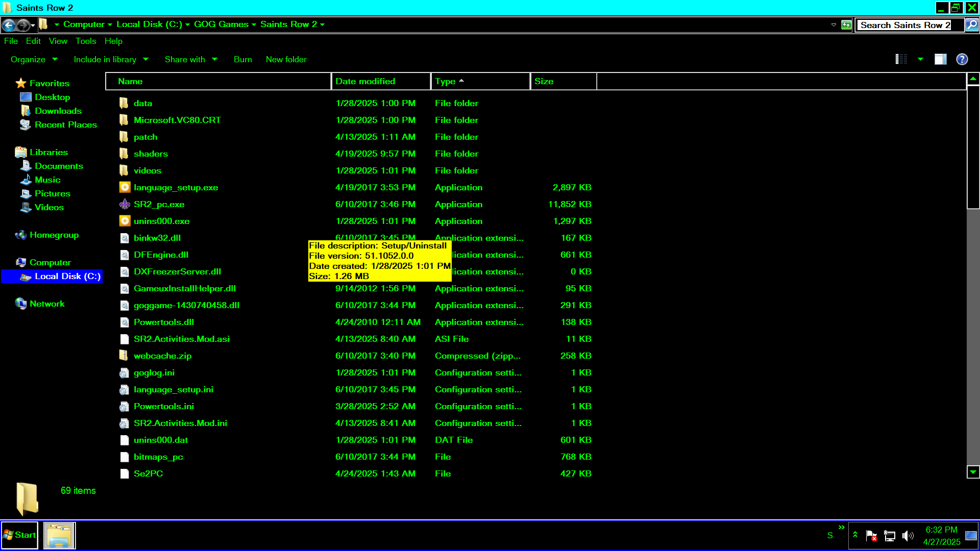This screenshot has height=551, width=980.
Task: Click the vertical scrollbar thumb
Action: coord(973,147)
